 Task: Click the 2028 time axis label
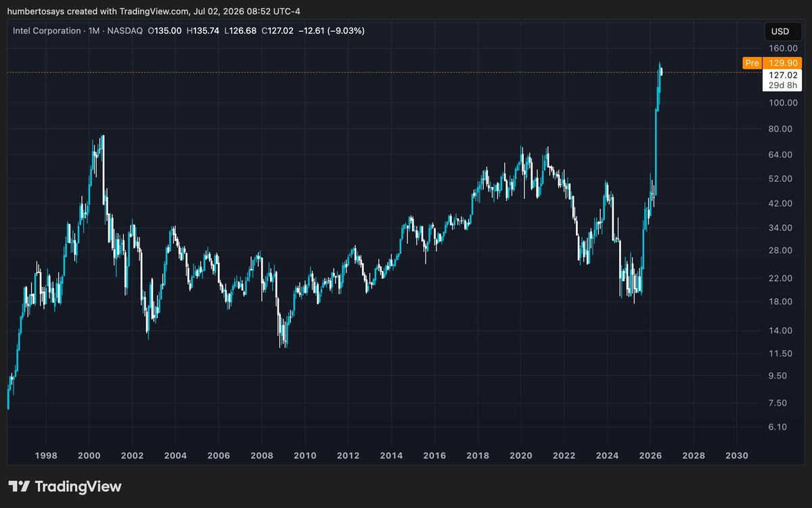[x=694, y=456]
